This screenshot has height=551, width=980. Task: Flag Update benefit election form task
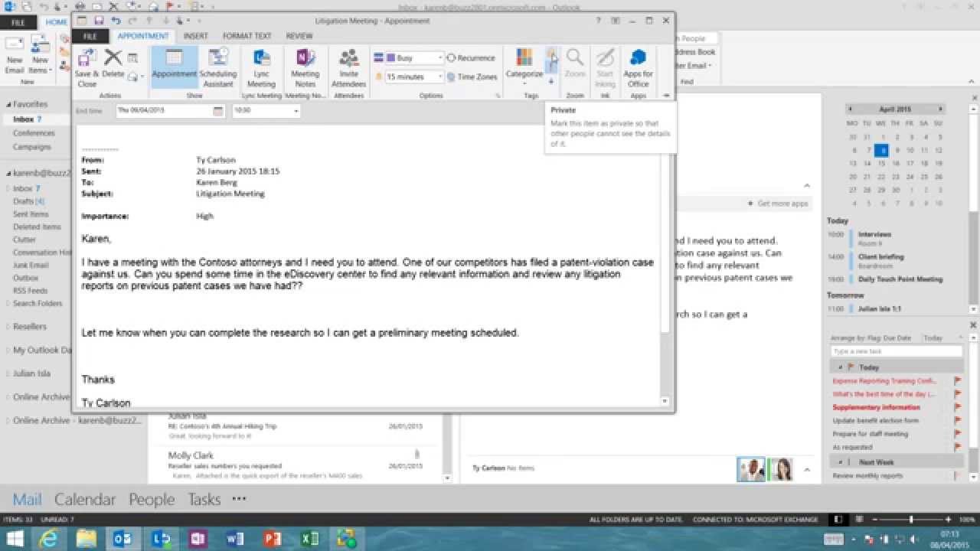[x=958, y=421]
